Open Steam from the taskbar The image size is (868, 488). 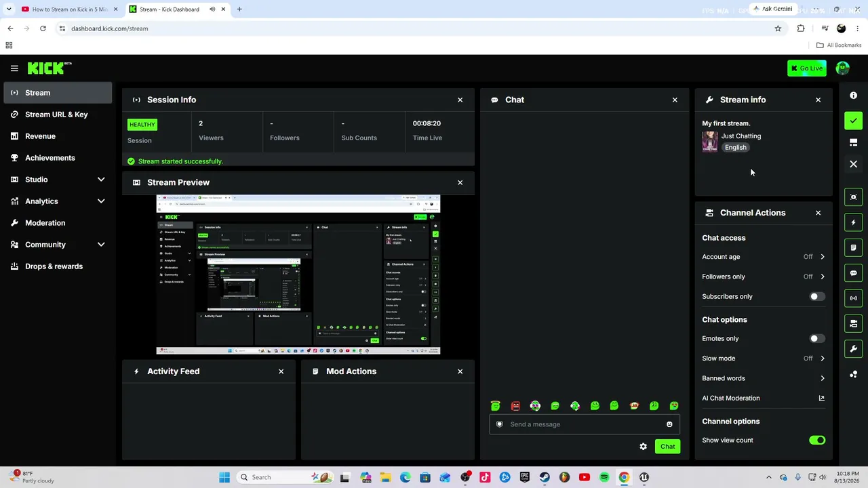[x=545, y=477]
